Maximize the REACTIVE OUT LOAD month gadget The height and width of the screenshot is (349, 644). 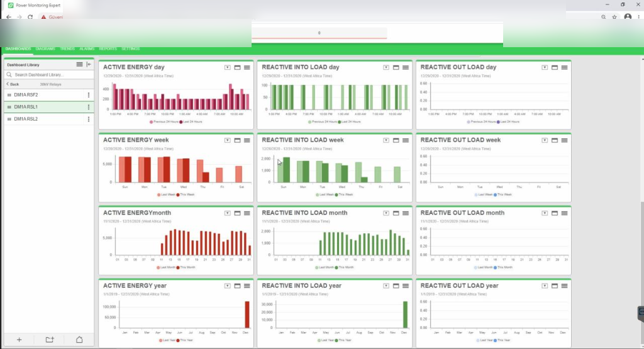point(555,213)
